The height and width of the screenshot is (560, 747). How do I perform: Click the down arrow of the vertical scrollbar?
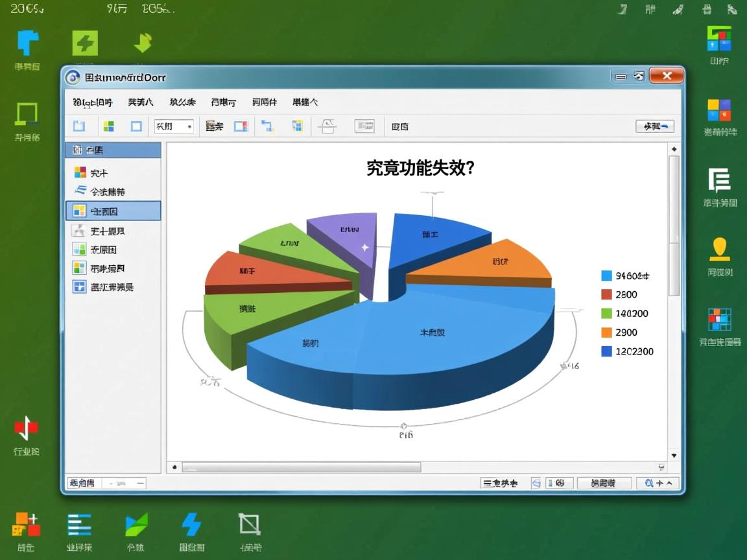pyautogui.click(x=674, y=457)
